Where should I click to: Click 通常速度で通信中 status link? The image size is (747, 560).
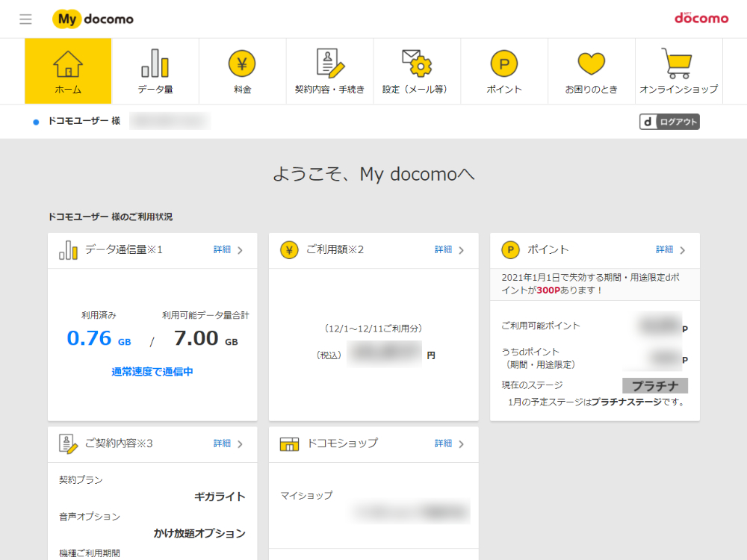(152, 371)
